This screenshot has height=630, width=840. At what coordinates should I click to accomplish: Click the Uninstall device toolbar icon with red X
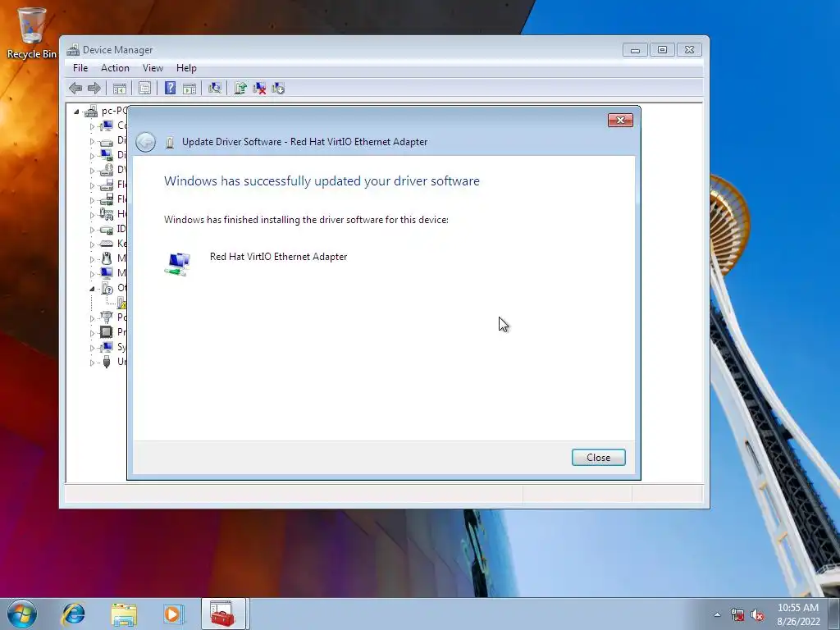259,89
